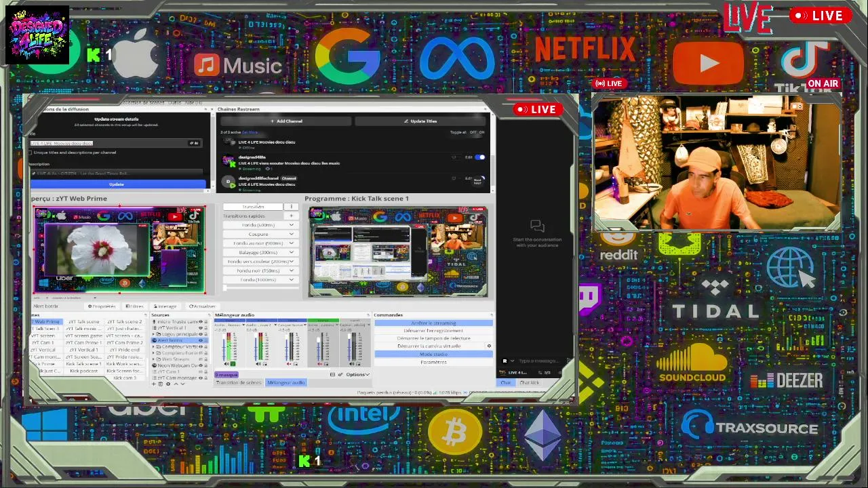This screenshot has height=488, width=868.
Task: Hide the micro Trust source
Action: pos(201,322)
